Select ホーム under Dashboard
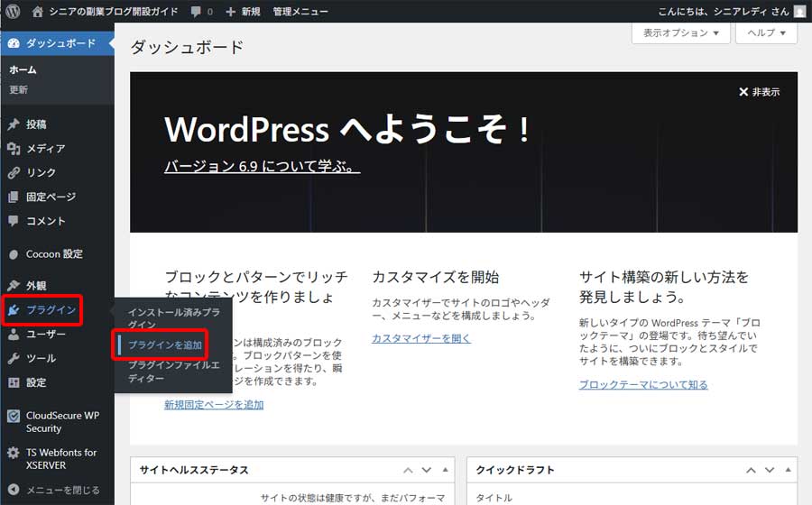 (23, 69)
